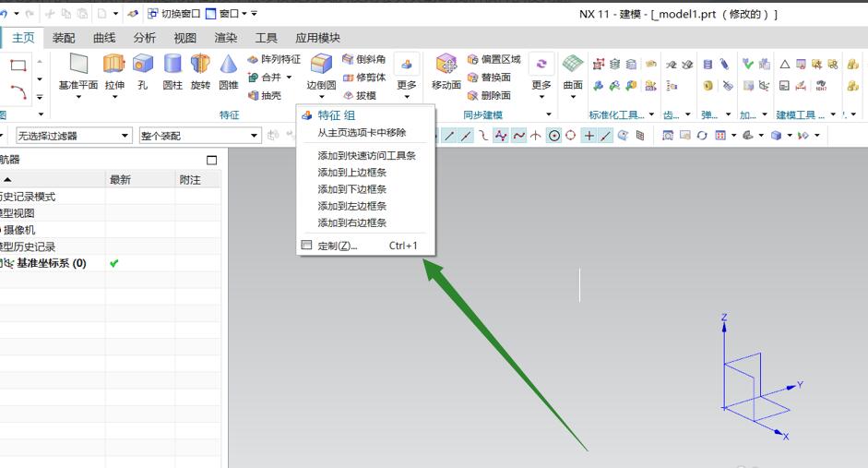Open the selection filter (无选择过滤器) combo box

coord(74,136)
